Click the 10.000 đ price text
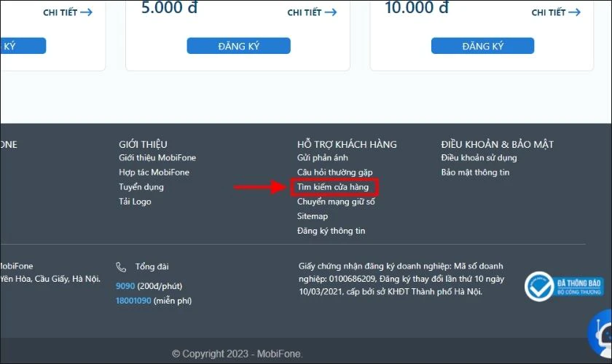Screen dimensions: 612x364 (x=417, y=7)
